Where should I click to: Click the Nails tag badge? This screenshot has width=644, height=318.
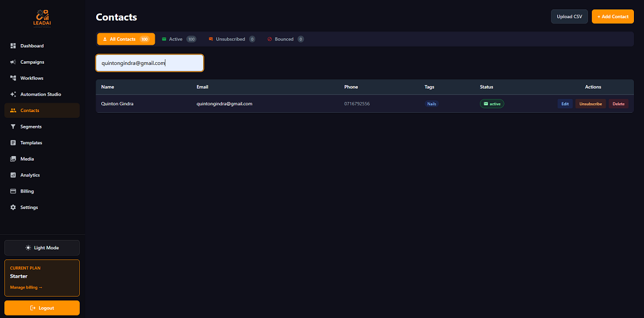[x=431, y=104]
